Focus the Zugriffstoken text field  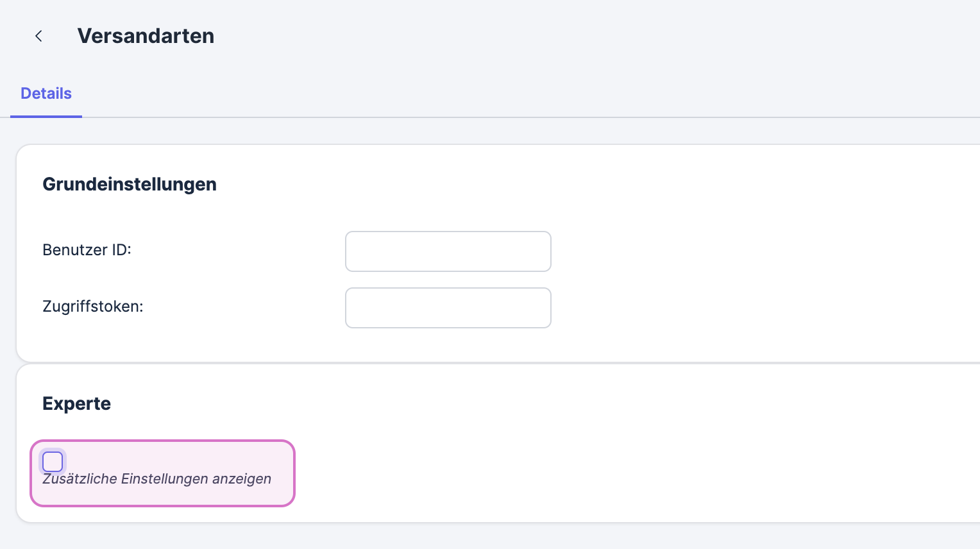click(448, 308)
